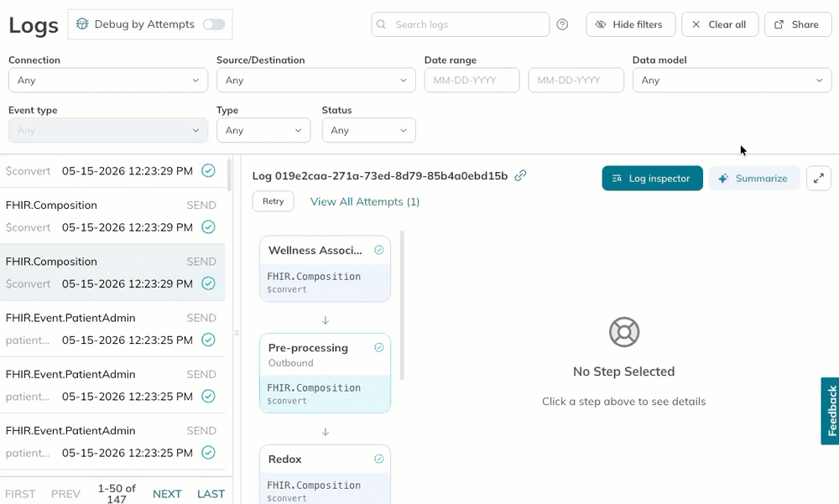Select the Redox step card
The height and width of the screenshot is (504, 839).
325,474
